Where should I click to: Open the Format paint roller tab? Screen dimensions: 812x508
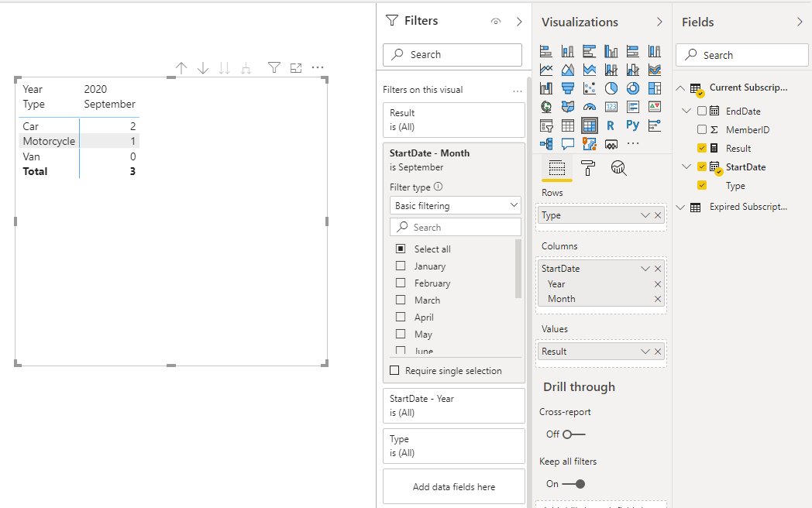click(x=588, y=168)
